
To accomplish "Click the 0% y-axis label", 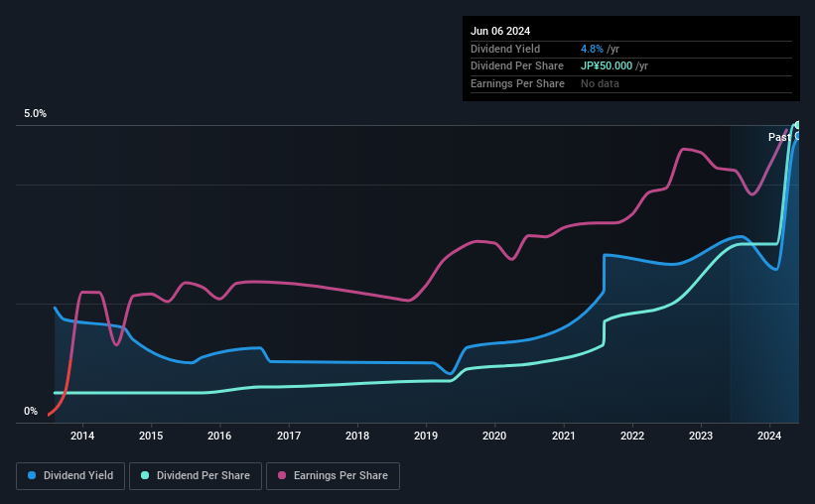I will coord(31,412).
